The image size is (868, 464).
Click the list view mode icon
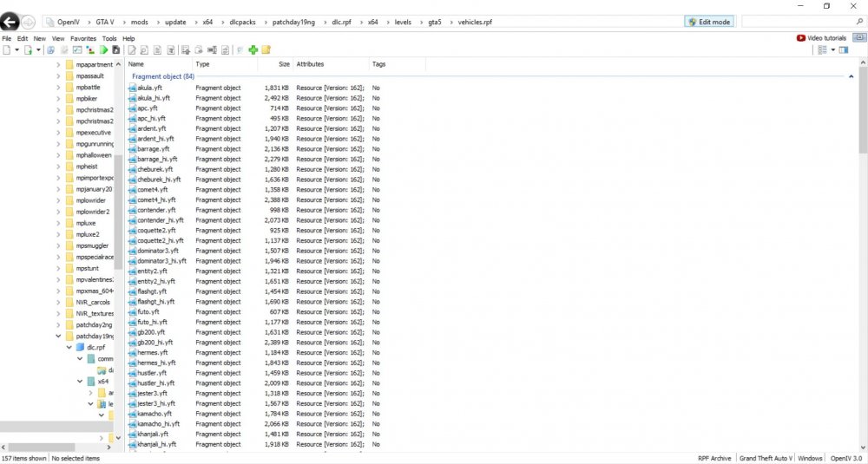click(823, 49)
